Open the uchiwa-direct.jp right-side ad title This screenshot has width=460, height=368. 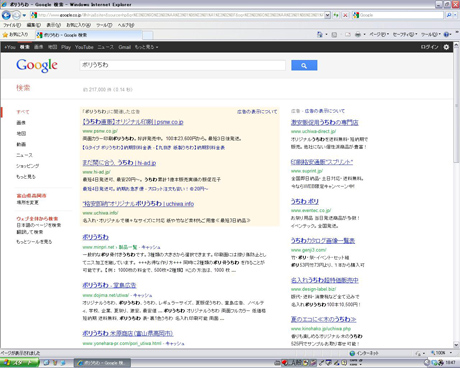coord(325,122)
